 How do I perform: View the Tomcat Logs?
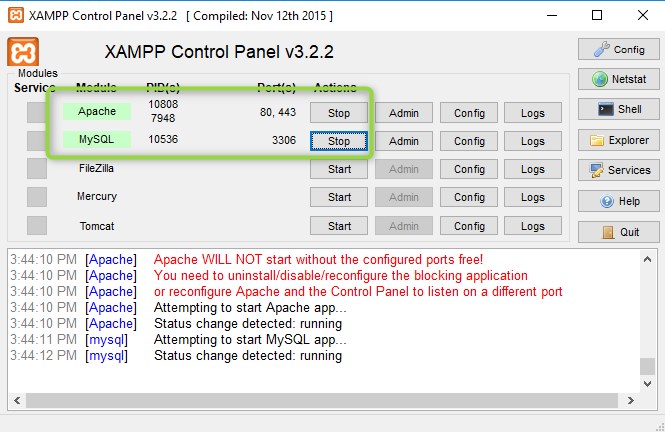(x=533, y=226)
